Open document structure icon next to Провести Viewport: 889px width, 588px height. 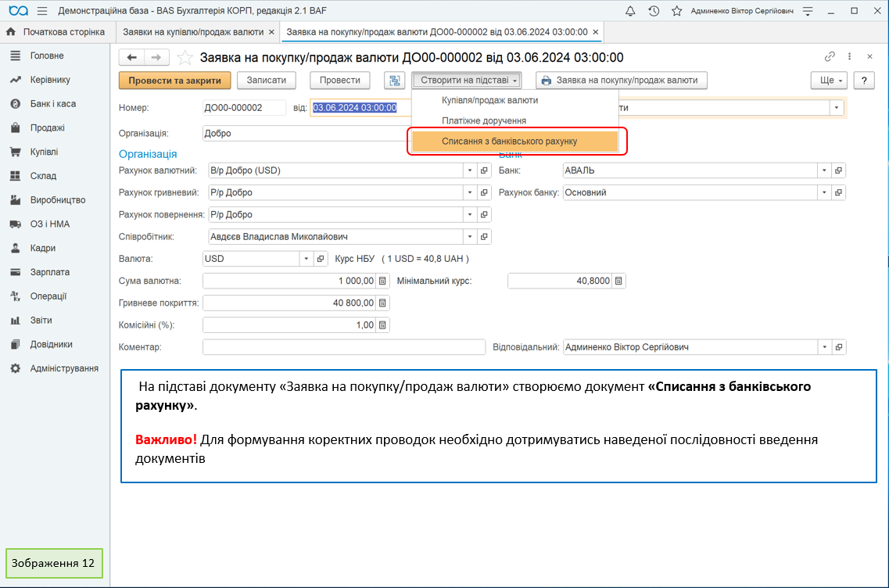pos(395,81)
